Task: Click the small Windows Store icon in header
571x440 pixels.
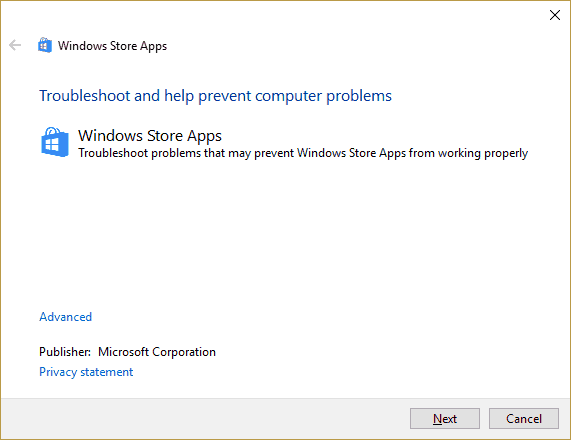Action: tap(45, 45)
